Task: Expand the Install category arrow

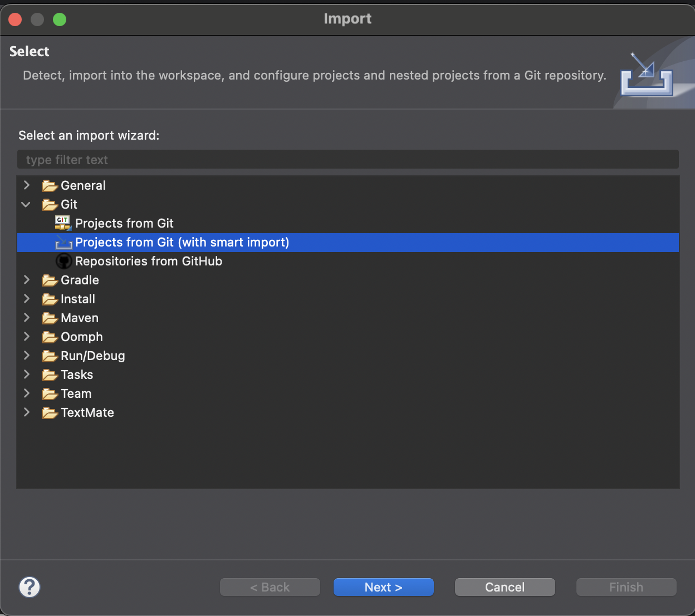Action: [x=26, y=299]
